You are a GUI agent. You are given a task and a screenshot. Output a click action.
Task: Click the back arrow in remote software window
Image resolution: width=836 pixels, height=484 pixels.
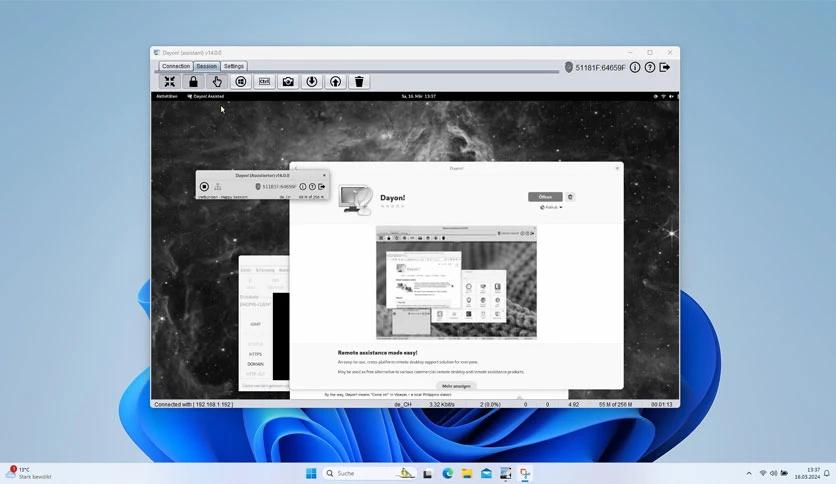tap(296, 168)
